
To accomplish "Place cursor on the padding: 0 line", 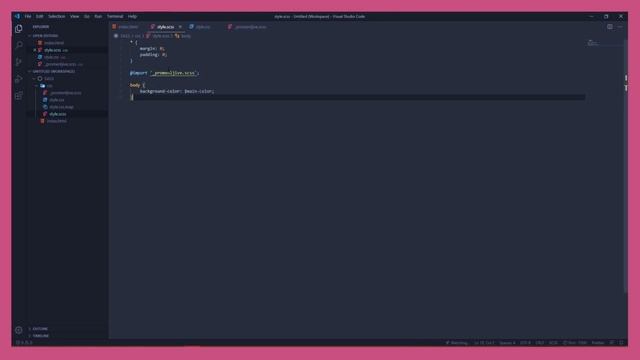I will point(153,55).
